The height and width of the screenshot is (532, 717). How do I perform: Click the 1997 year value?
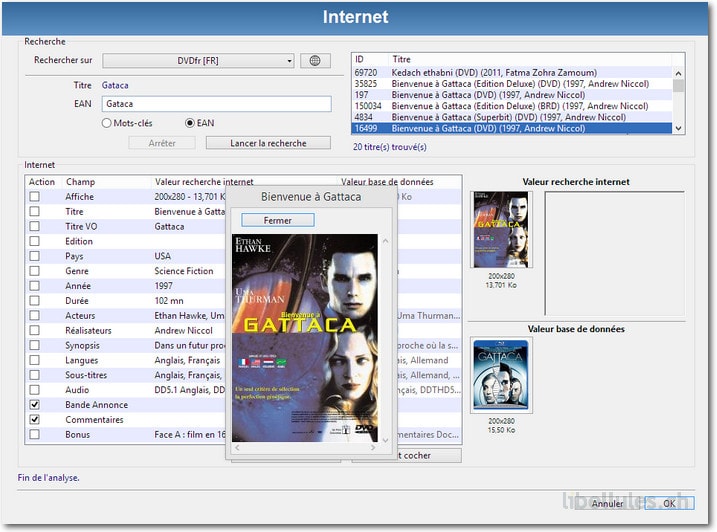[163, 286]
